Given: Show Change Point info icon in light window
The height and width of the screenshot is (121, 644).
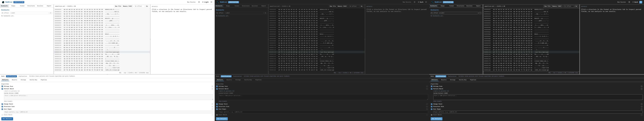Looking at the screenshot, I should [212, 104].
